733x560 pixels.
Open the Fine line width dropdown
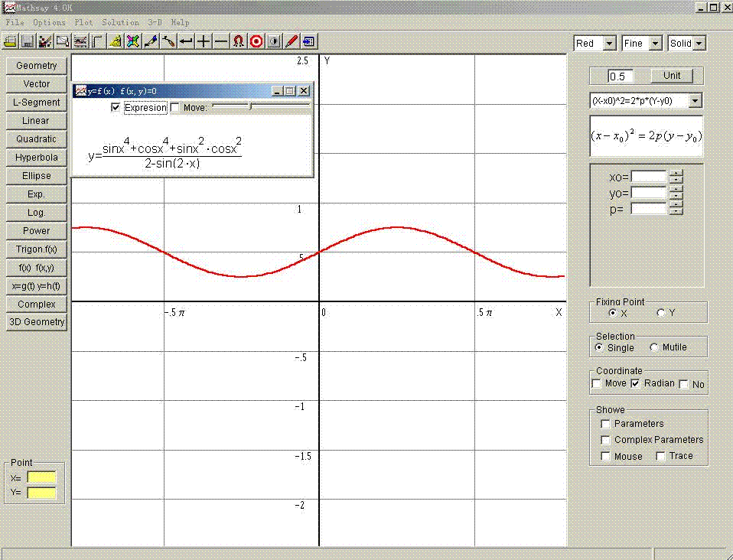656,44
